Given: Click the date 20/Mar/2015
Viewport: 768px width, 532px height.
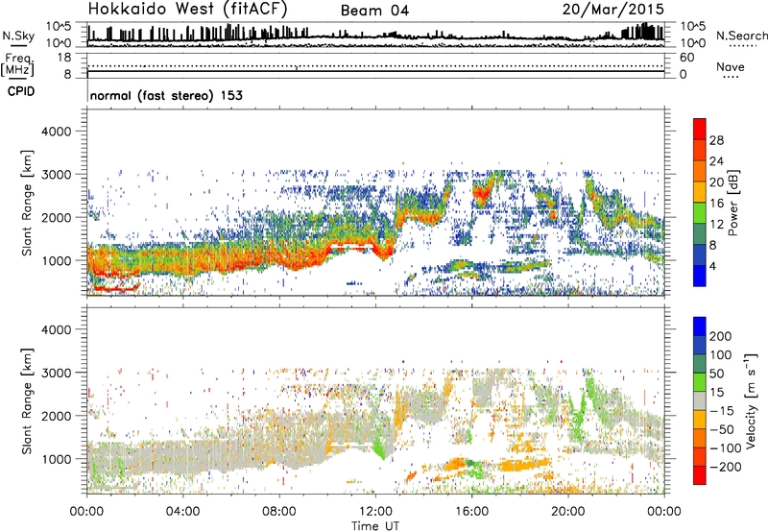Looking at the screenshot, I should pyautogui.click(x=612, y=9).
